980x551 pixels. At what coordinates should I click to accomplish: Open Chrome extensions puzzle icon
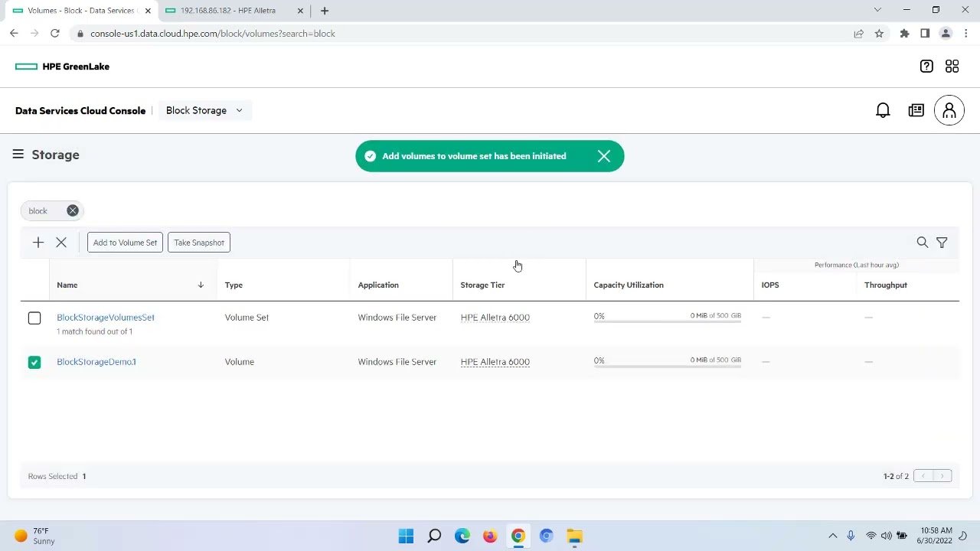904,34
